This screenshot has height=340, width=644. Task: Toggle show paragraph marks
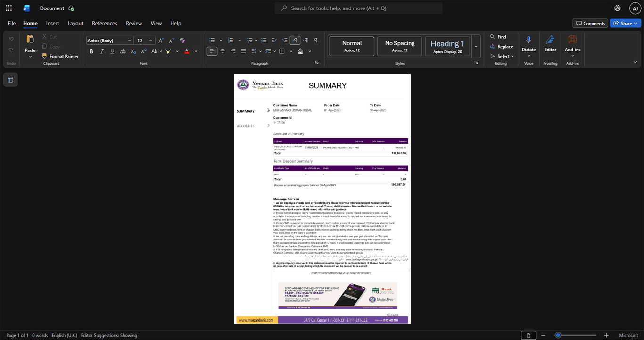click(x=316, y=41)
